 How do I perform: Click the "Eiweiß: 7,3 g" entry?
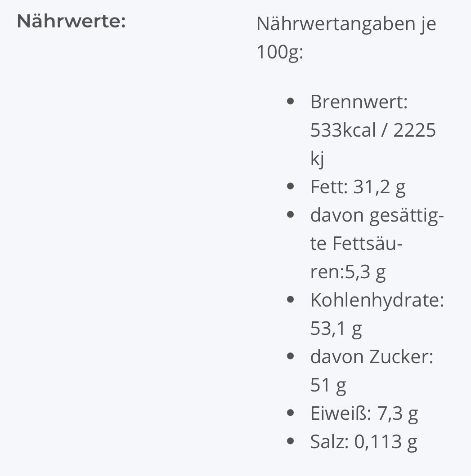(x=364, y=414)
